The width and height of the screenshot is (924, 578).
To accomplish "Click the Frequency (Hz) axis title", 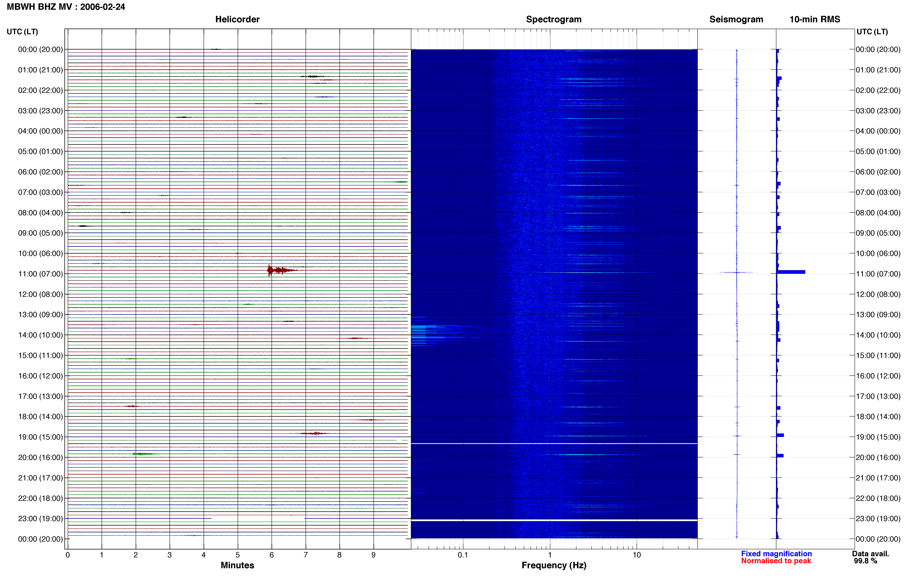I will coord(554,565).
